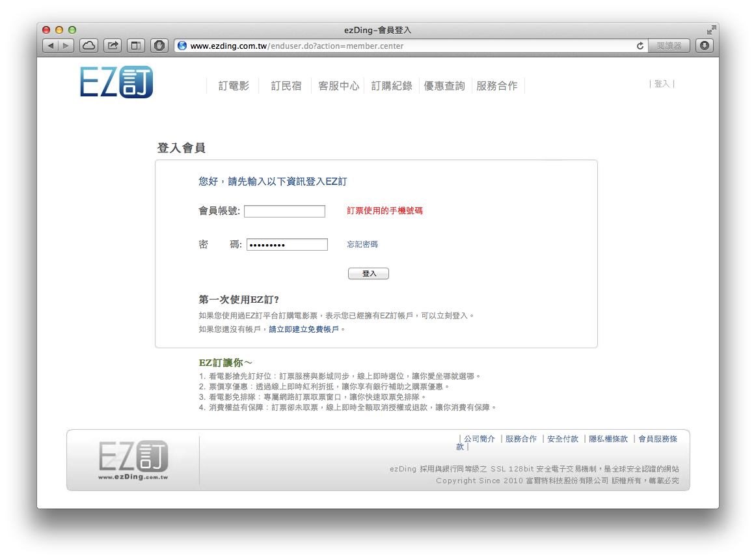Open 會員服務條款 footer link
This screenshot has width=756, height=560.
click(658, 439)
